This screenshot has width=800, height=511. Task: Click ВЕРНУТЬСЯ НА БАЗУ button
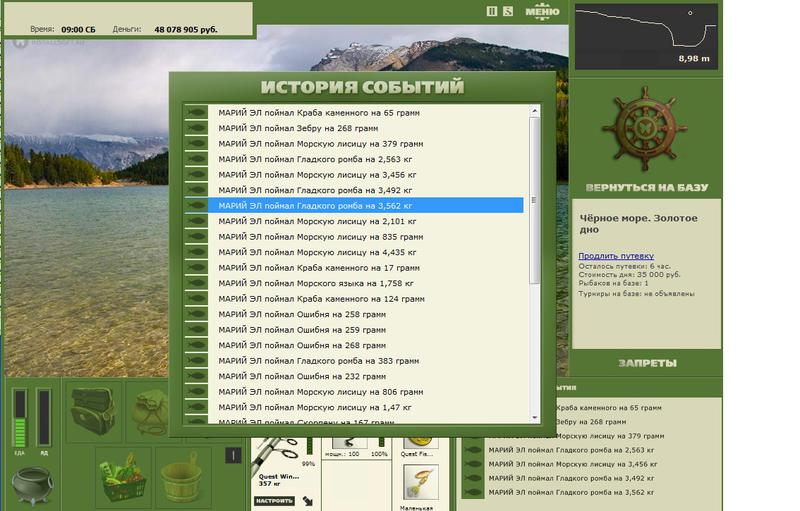click(646, 188)
